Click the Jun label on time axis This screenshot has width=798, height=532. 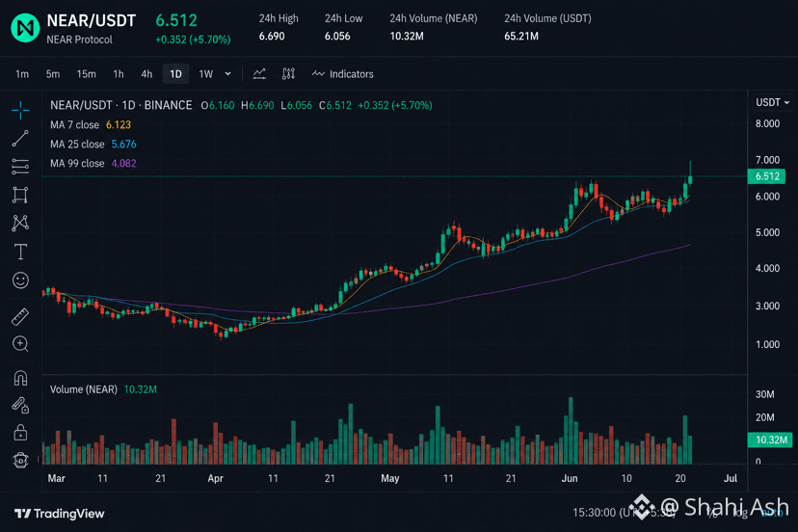coord(570,478)
